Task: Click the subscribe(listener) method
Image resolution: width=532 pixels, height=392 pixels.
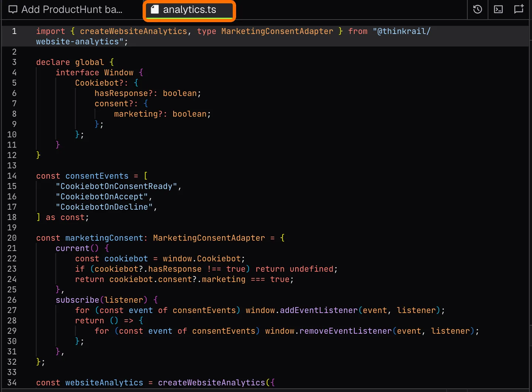Action: click(102, 300)
